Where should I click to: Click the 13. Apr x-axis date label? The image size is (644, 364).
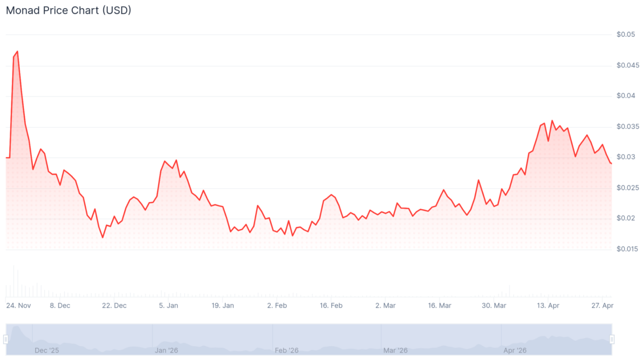click(548, 306)
